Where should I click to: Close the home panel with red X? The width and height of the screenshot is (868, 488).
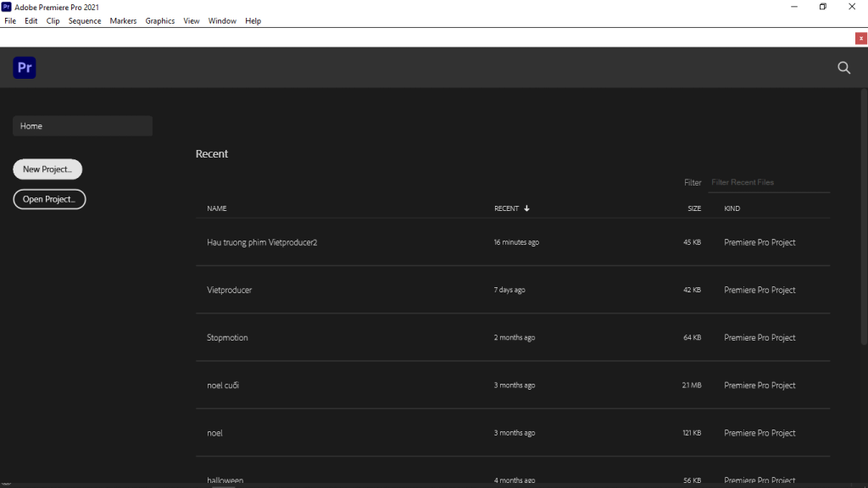pos(860,38)
